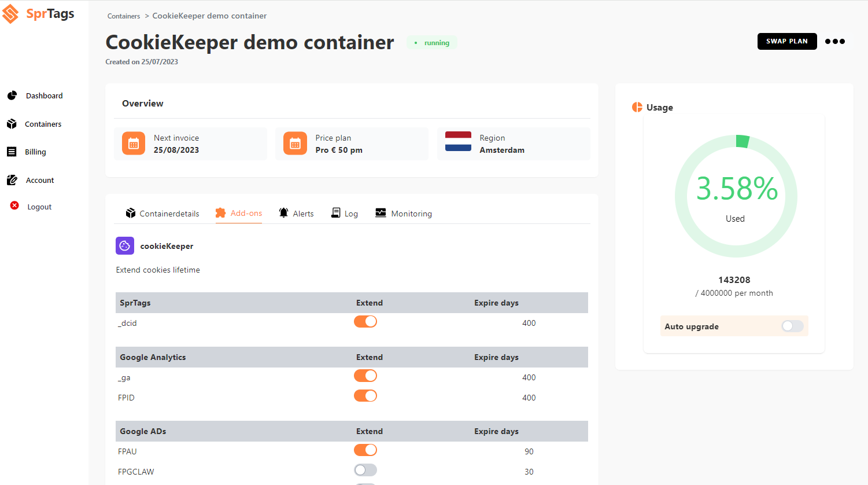Click the cookieKeeper add-on icon

pyautogui.click(x=124, y=245)
